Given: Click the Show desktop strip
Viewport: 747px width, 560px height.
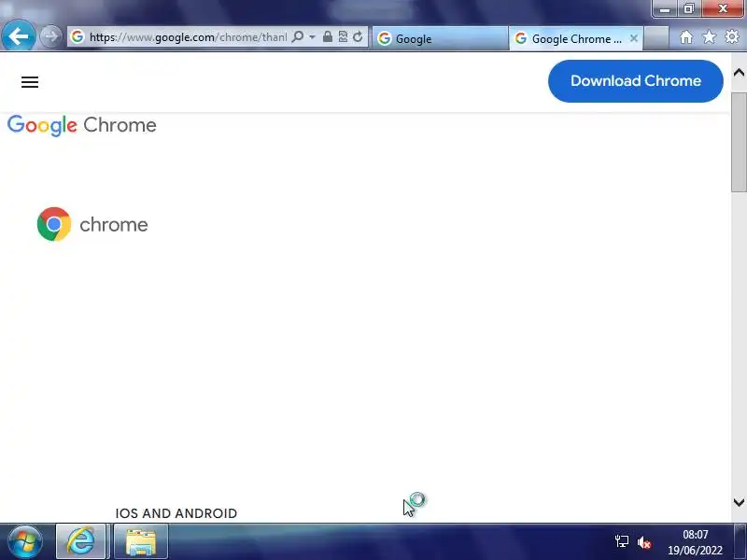Looking at the screenshot, I should [740, 541].
